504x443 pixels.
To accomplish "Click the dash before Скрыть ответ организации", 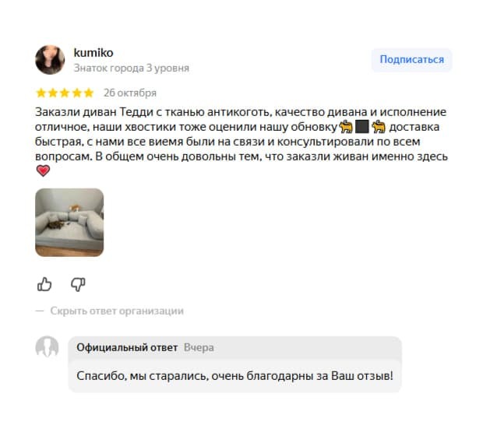I will [x=40, y=311].
